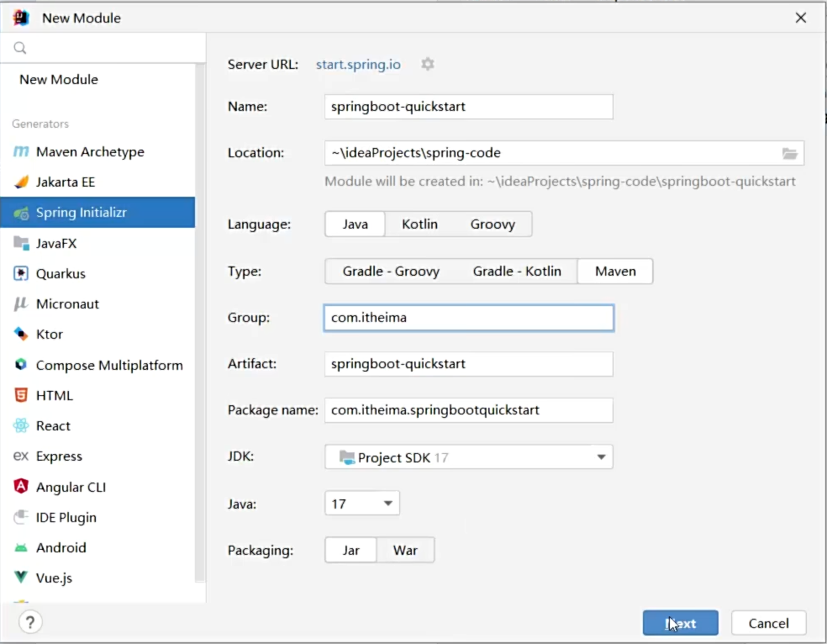This screenshot has height=644, width=827.
Task: Choose Maven build type
Action: (x=615, y=271)
